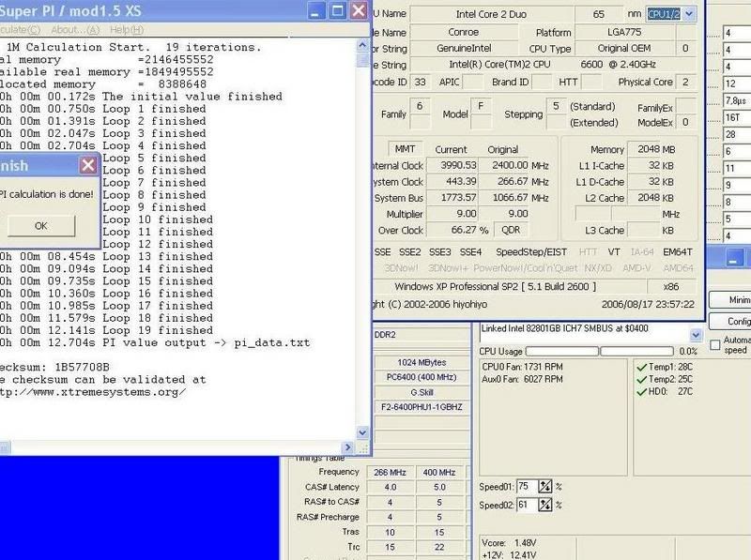Open the timing dropdown showing 16T
751x560 pixels.
point(737,117)
